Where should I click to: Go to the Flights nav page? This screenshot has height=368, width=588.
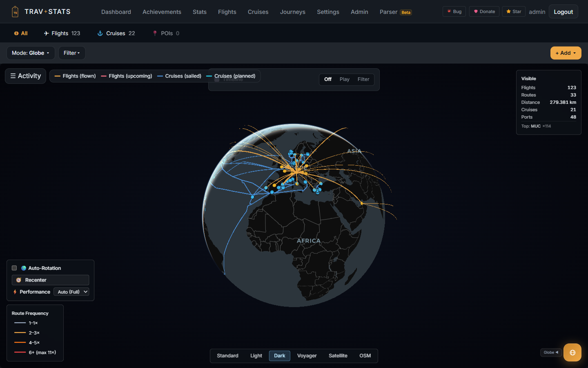click(x=227, y=12)
